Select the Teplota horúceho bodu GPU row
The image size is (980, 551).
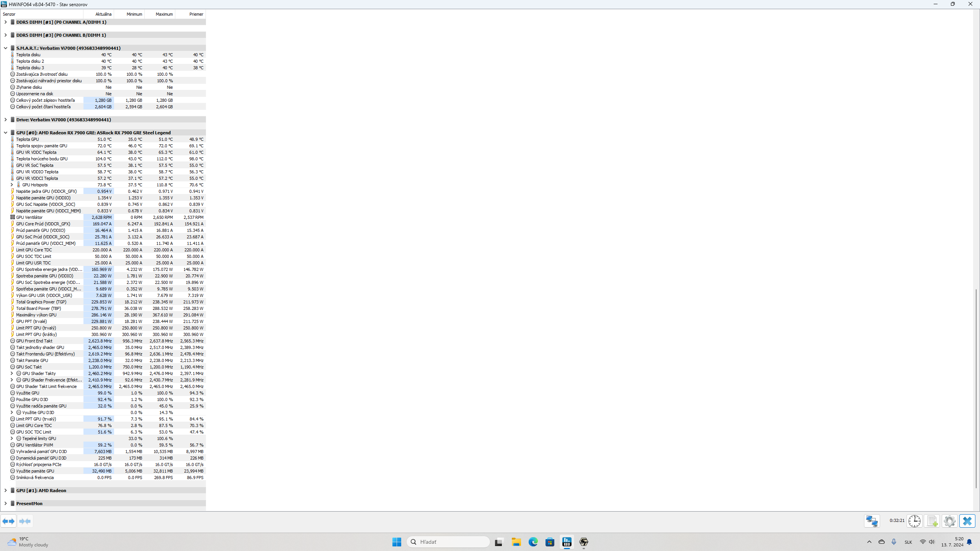(x=42, y=159)
